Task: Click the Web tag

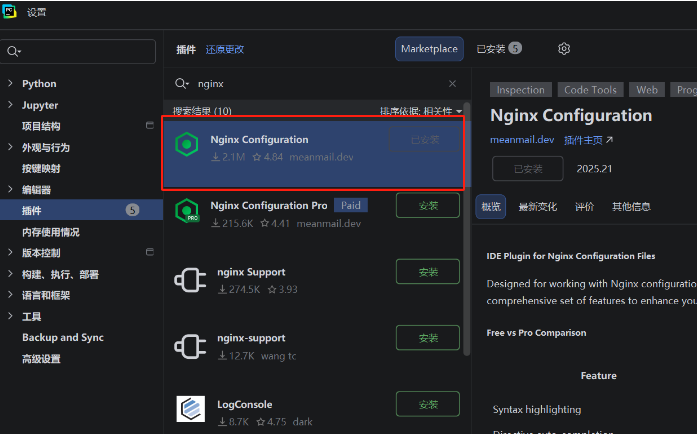Action: pyautogui.click(x=647, y=90)
